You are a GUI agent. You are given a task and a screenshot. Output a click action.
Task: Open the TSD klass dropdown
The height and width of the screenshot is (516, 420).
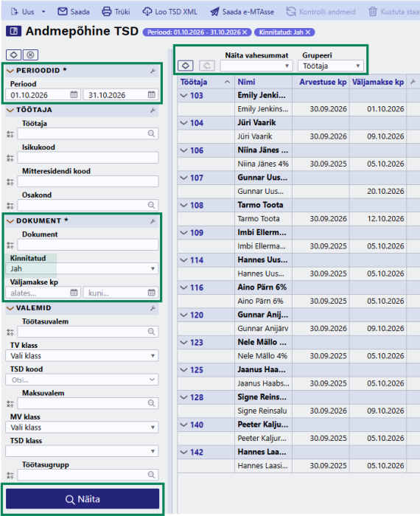pos(82,451)
